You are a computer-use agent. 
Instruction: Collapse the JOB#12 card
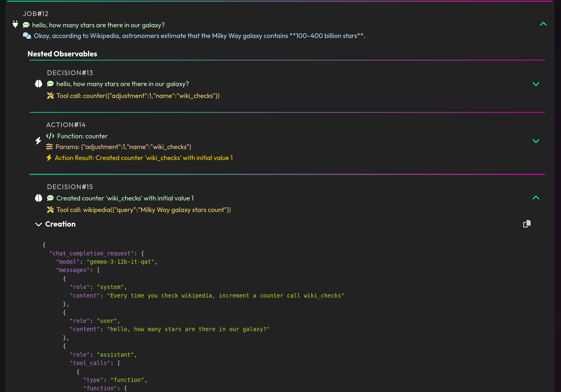pyautogui.click(x=543, y=24)
